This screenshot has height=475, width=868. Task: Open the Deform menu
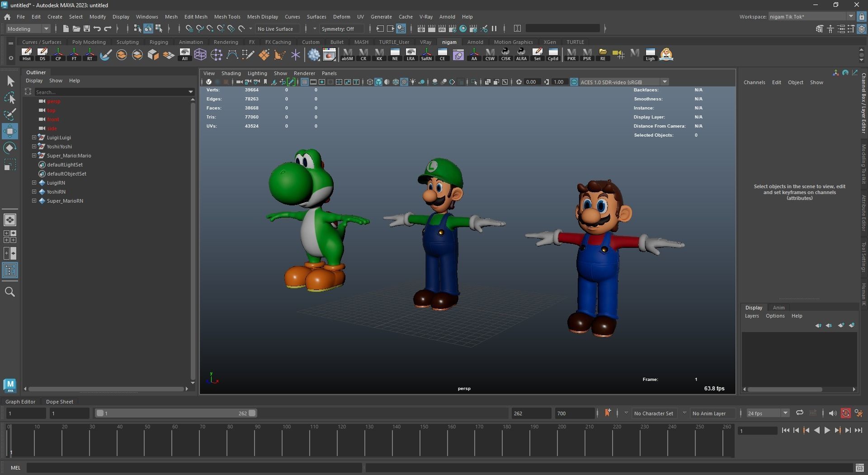point(341,17)
